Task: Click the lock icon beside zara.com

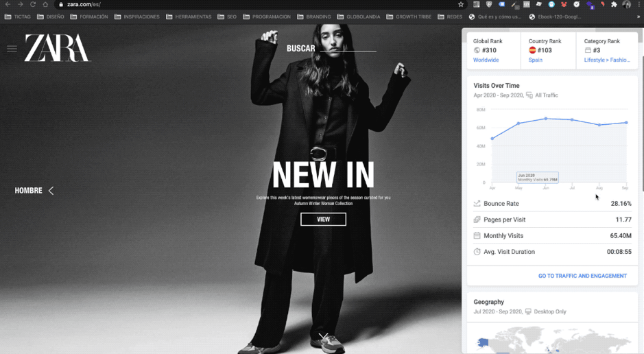Action: (x=61, y=5)
